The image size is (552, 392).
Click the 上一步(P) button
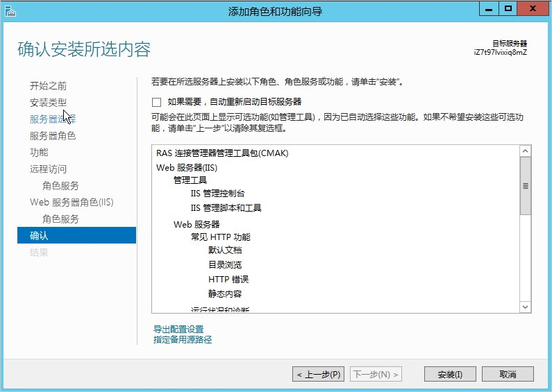click(x=318, y=375)
